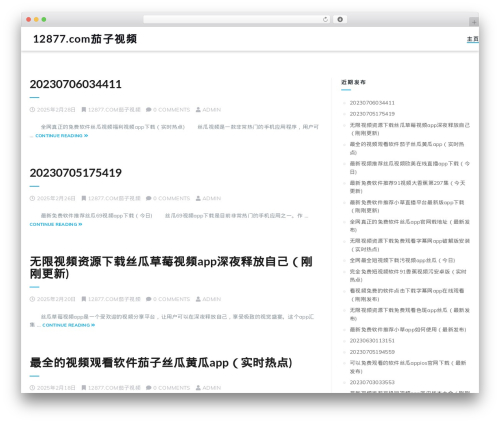Image resolution: width=500 pixels, height=423 pixels.
Task: Click clock icon under post 20230706034411
Action: pos(32,110)
